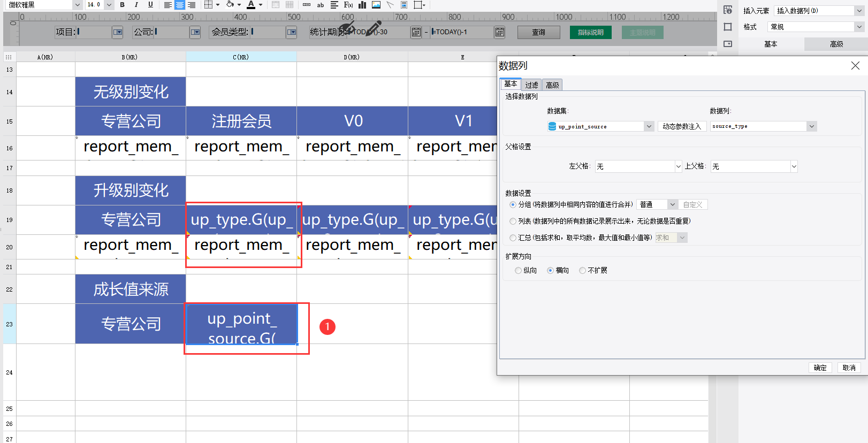
Task: Switch to the 高级 tab in the 数据列 dialog
Action: coord(552,85)
